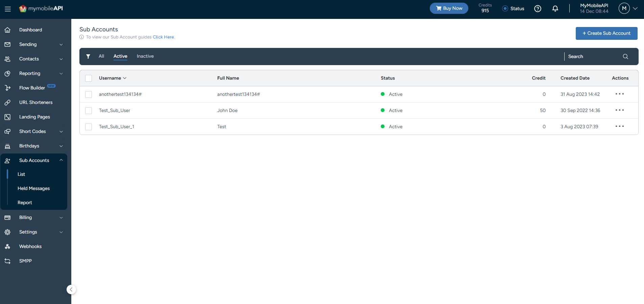The height and width of the screenshot is (304, 644).
Task: Click the M profile avatar
Action: 624,8
